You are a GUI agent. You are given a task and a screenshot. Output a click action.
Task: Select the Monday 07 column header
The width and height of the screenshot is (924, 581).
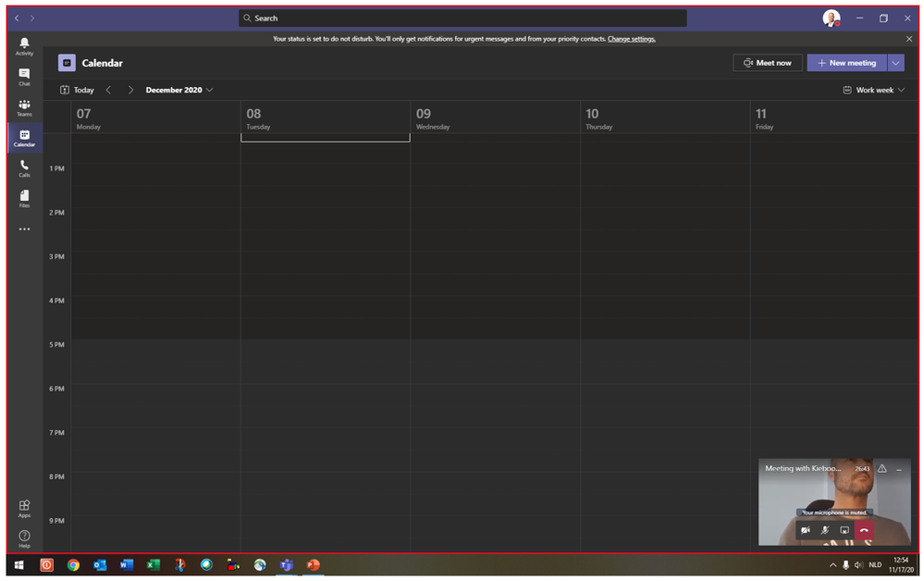(x=155, y=117)
